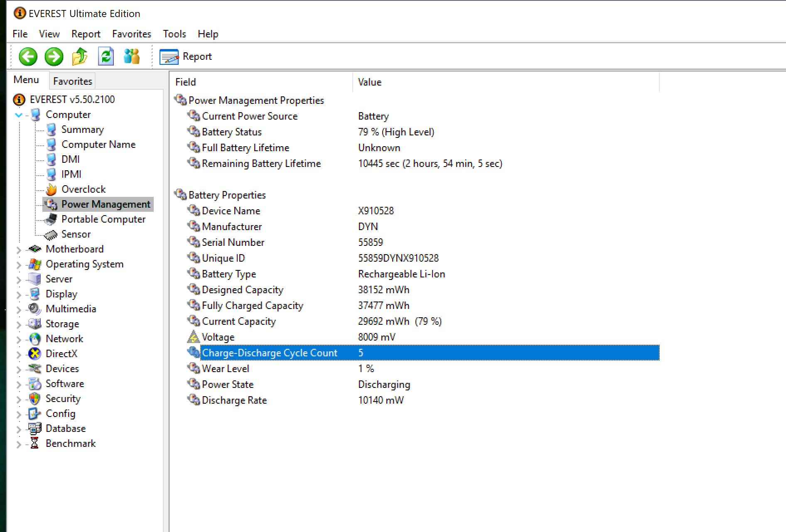Viewport: 786px width, 532px height.
Task: Collapse the Computer tree node
Action: pos(19,115)
